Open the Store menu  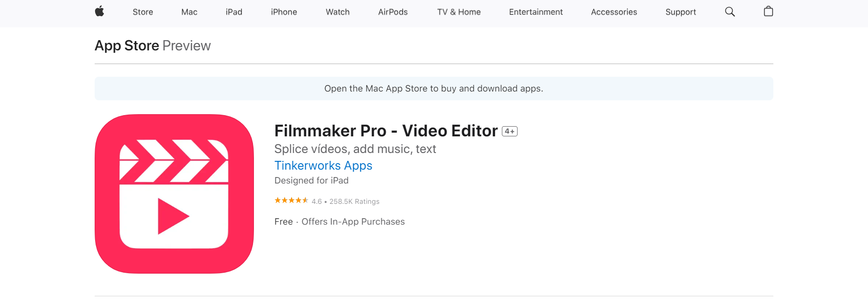[x=143, y=12]
